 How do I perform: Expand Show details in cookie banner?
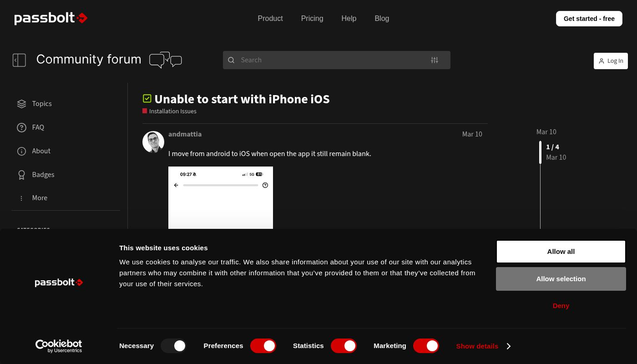[483, 346]
